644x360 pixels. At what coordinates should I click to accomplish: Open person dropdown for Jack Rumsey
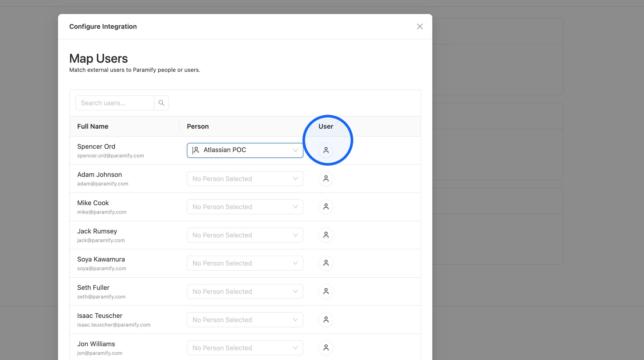(245, 235)
